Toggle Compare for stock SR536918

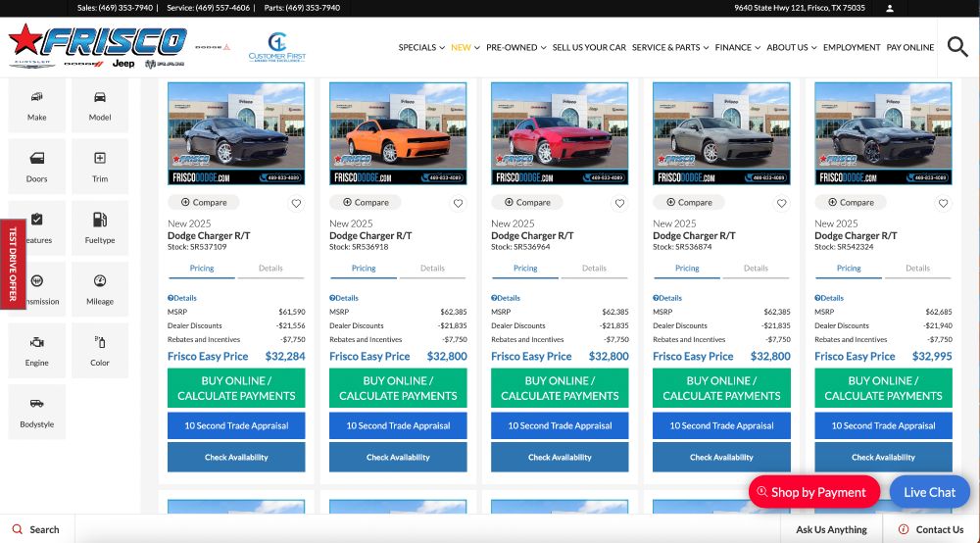click(366, 203)
